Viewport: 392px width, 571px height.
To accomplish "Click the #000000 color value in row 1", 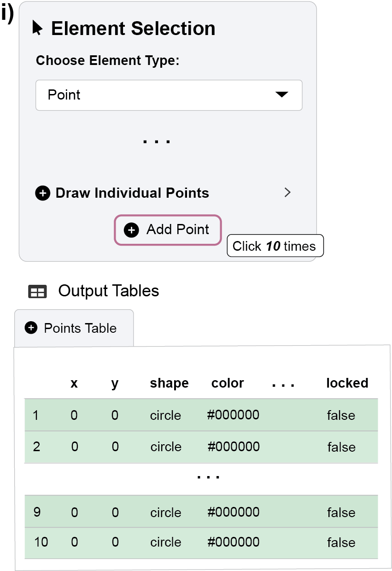I will click(233, 415).
